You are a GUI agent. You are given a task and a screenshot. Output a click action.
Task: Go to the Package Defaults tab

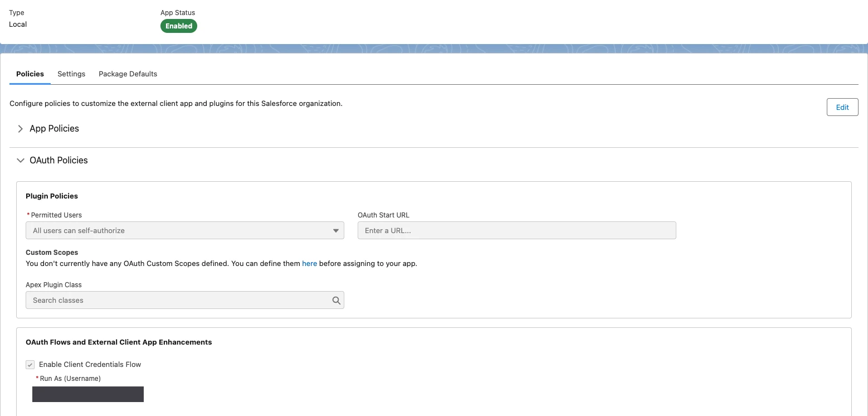(x=128, y=74)
